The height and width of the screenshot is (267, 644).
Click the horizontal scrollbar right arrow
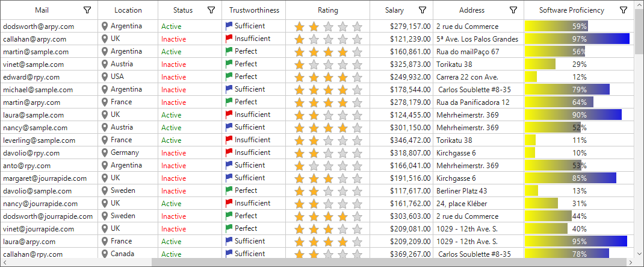(x=631, y=262)
